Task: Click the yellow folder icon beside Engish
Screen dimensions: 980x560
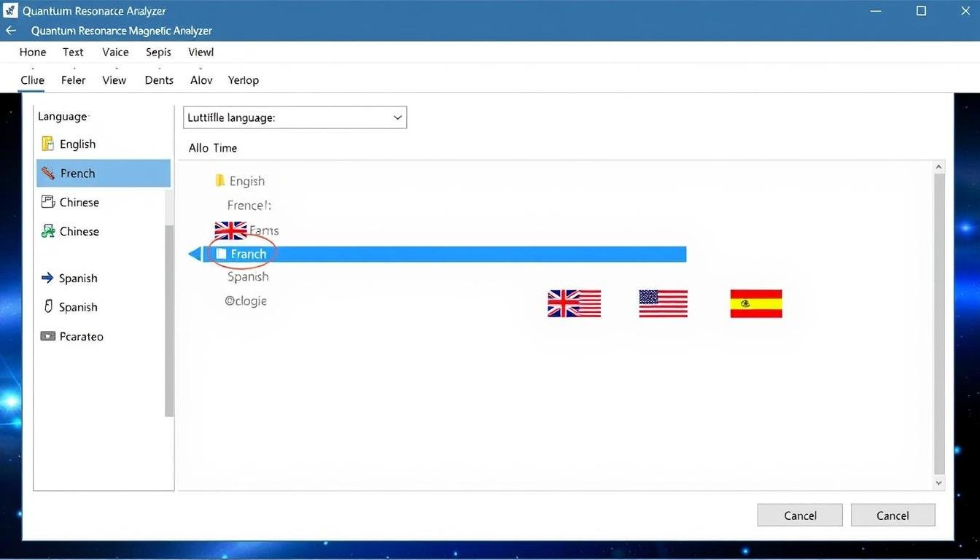Action: pyautogui.click(x=220, y=180)
